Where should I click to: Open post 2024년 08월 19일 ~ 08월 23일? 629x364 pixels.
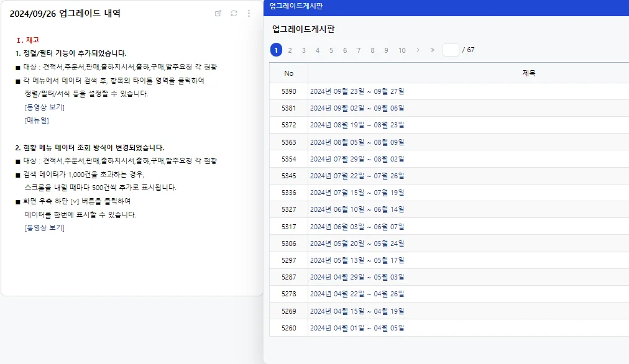pyautogui.click(x=357, y=125)
